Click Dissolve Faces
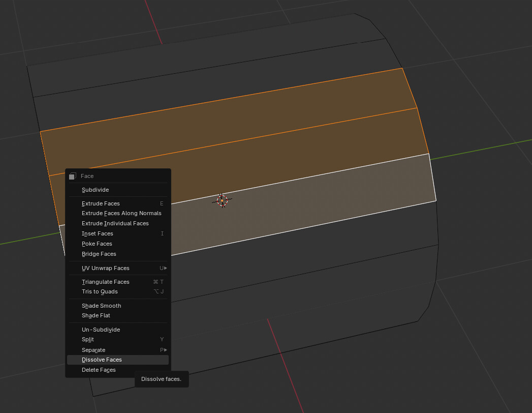532x413 pixels. [118, 360]
